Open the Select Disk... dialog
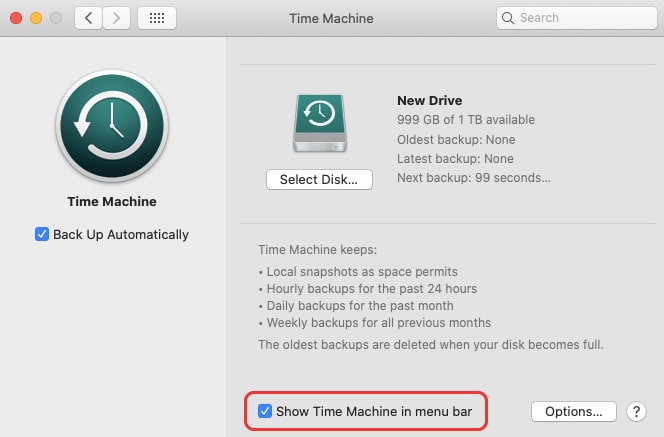 (x=319, y=180)
